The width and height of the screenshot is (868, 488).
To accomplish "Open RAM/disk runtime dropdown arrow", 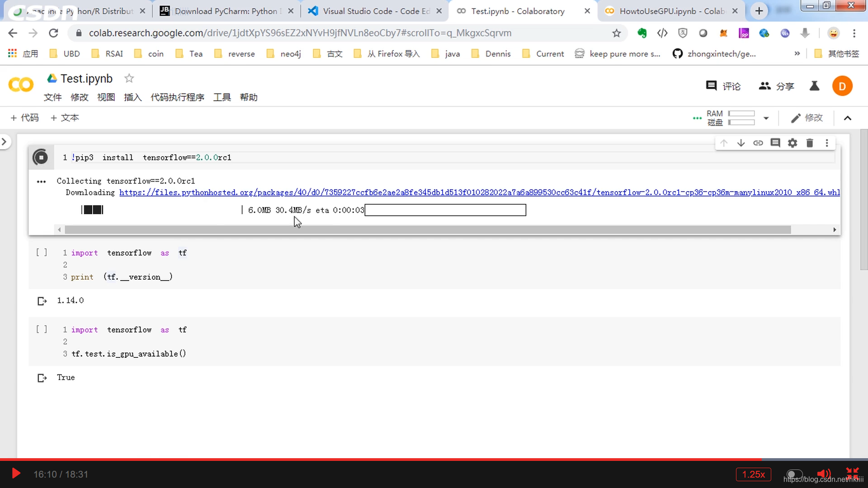I will (766, 118).
